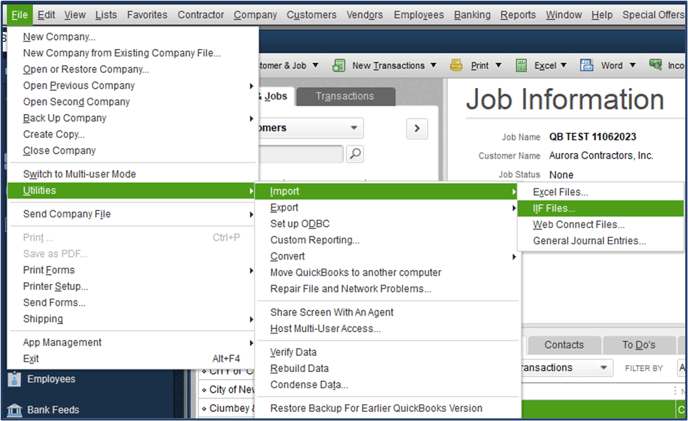
Task: Select the Import submenu entry
Action: 387,191
